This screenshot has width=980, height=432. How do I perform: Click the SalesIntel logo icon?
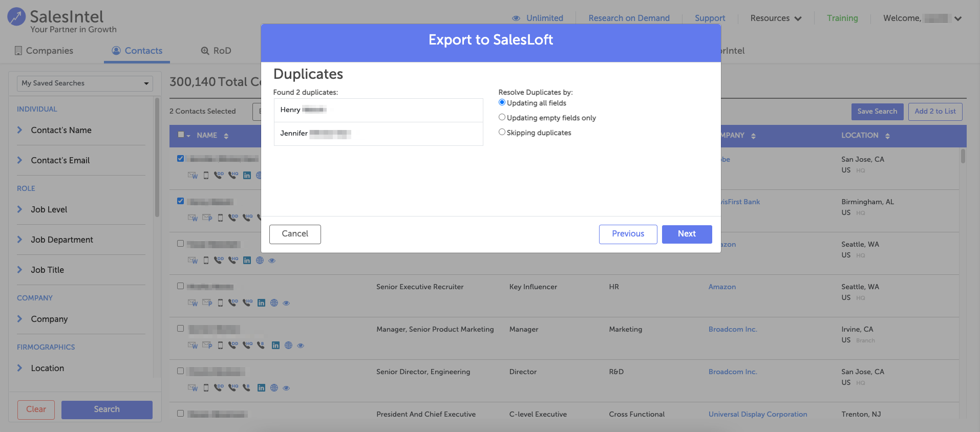point(16,17)
